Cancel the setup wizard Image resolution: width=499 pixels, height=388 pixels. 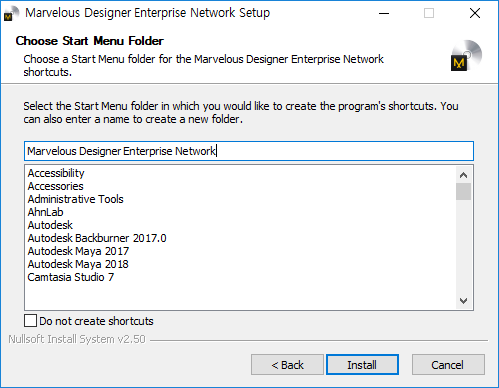(448, 365)
